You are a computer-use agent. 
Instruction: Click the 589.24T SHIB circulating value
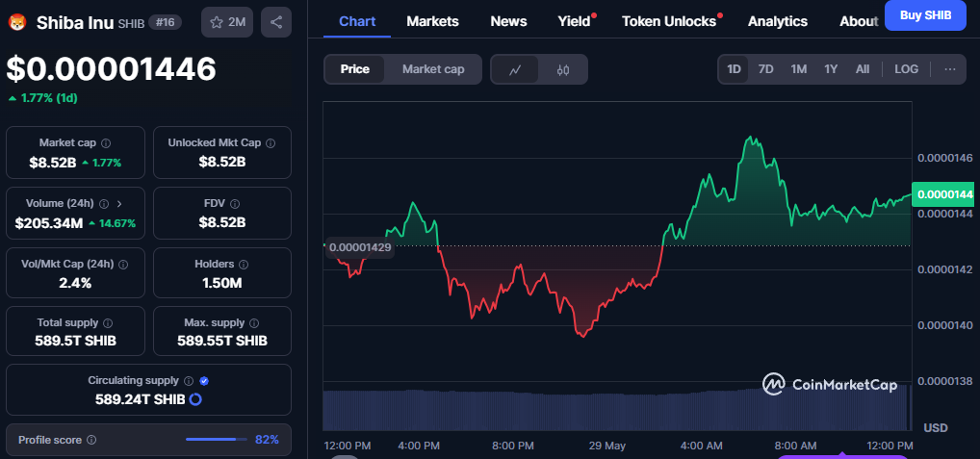coord(140,399)
